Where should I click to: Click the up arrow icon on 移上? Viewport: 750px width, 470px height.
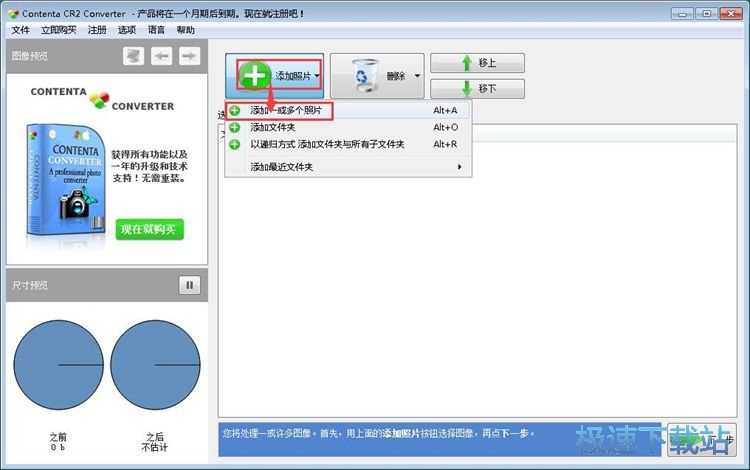[x=467, y=63]
